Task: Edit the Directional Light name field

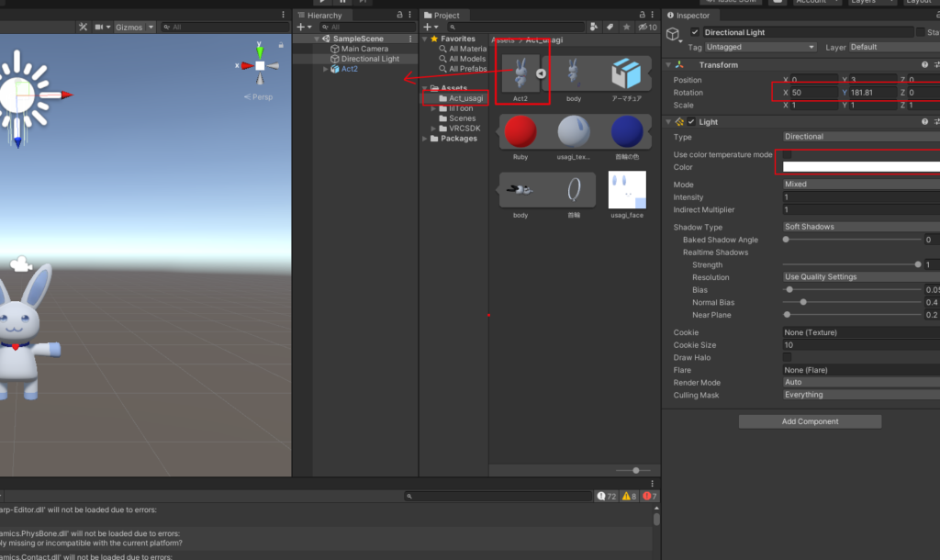Action: (x=807, y=32)
